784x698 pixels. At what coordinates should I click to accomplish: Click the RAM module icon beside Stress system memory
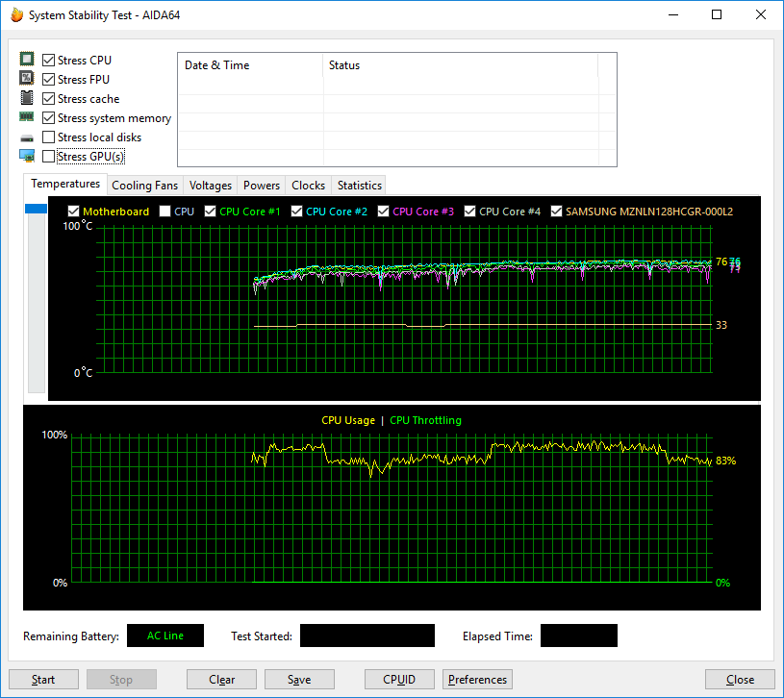(27, 117)
